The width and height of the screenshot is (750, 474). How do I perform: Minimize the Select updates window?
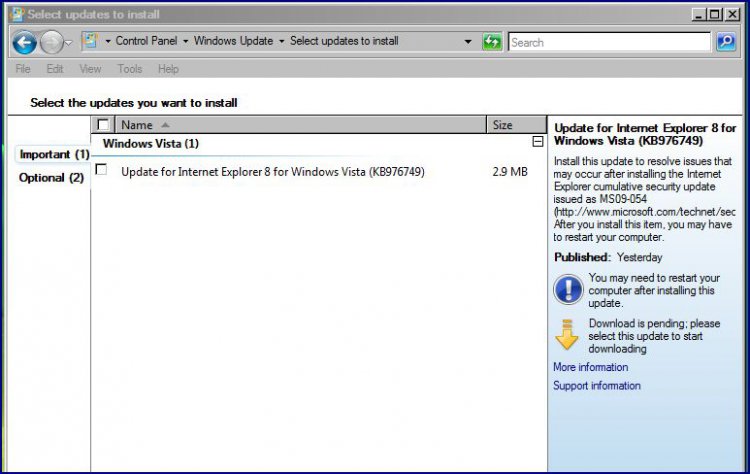[x=699, y=14]
